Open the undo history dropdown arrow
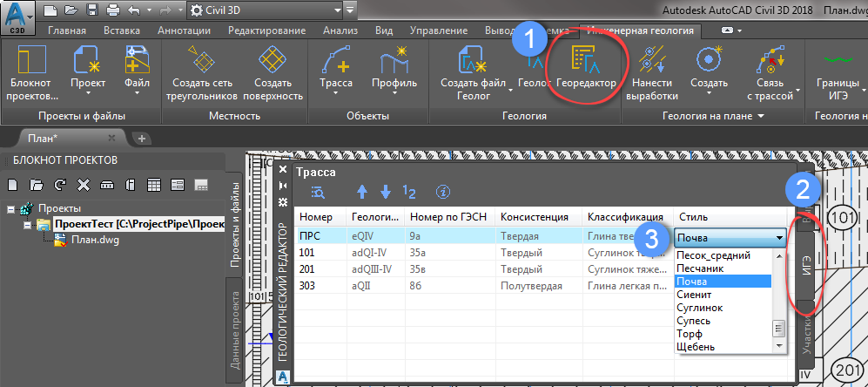The height and width of the screenshot is (387, 868). pyautogui.click(x=149, y=10)
